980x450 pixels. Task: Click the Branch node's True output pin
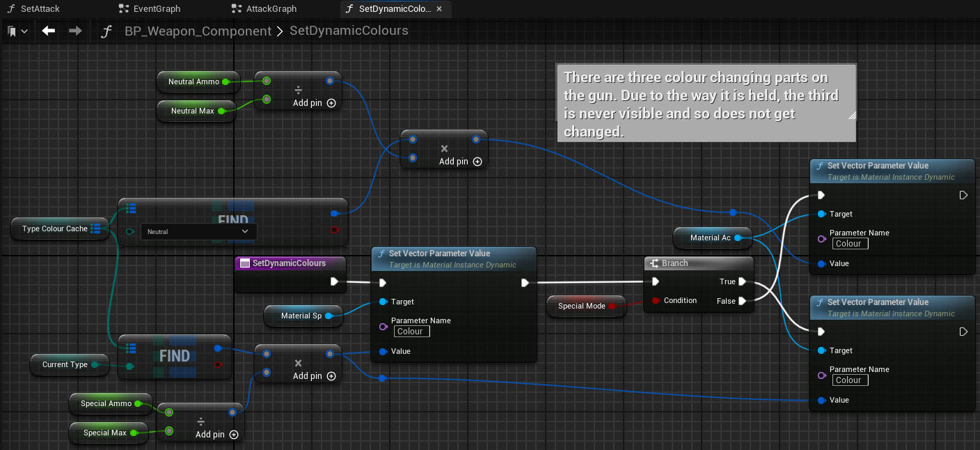coord(742,282)
